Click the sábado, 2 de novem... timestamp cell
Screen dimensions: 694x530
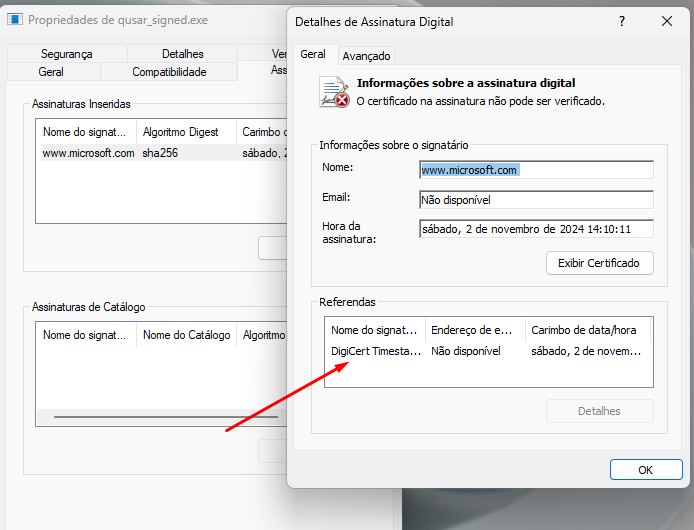pyautogui.click(x=586, y=351)
